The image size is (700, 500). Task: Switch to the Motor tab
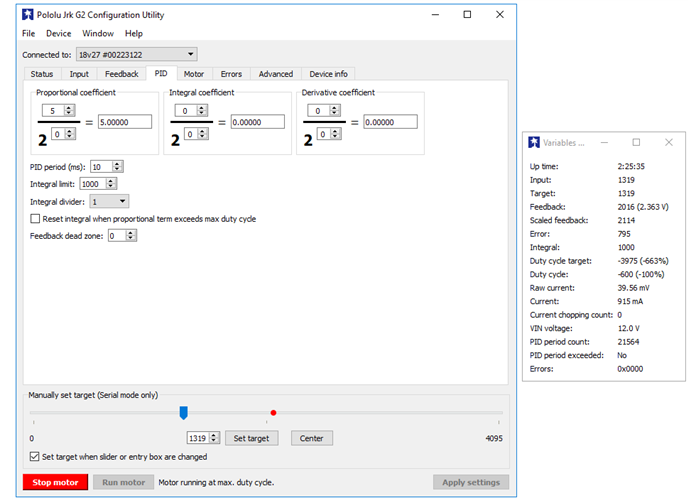tap(194, 74)
